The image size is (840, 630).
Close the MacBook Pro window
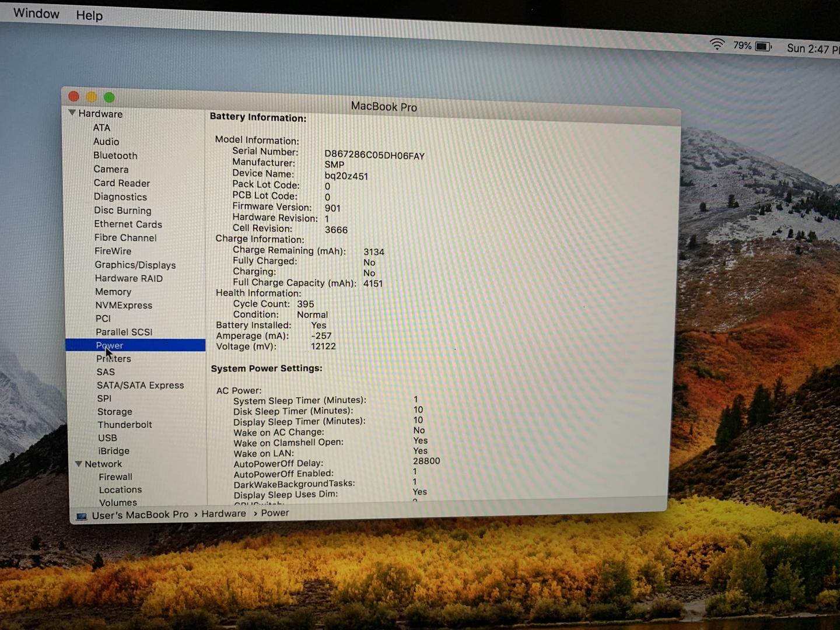(73, 96)
